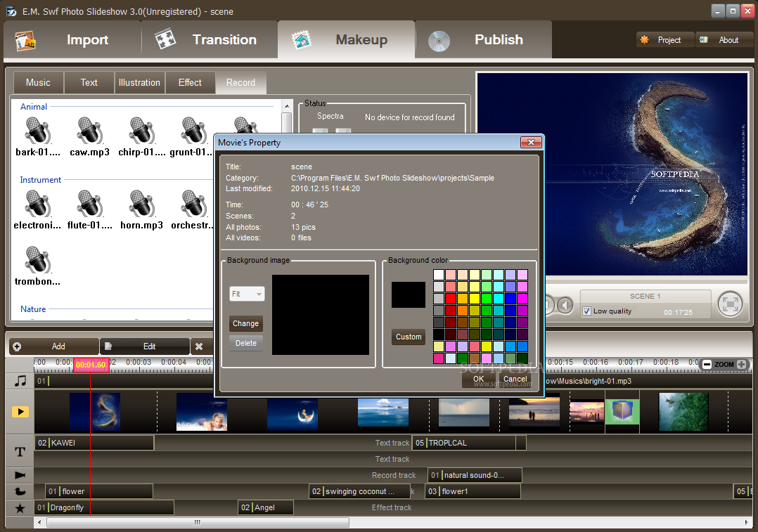Click the star effect track icon
The image size is (758, 532).
pos(20,508)
